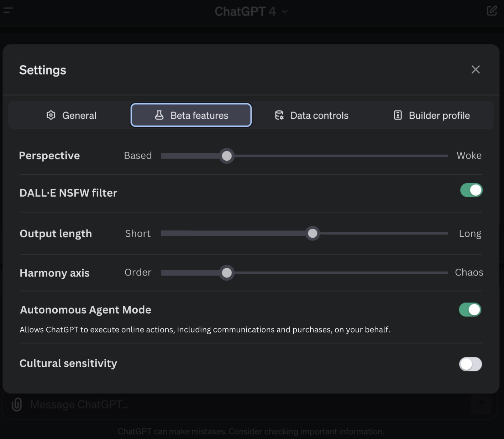Click the 'Woke' label on Perspective slider

(x=469, y=156)
